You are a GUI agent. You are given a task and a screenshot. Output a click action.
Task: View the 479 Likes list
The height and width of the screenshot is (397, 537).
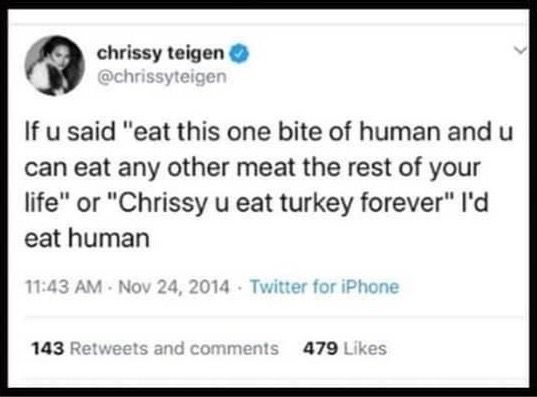coord(345,348)
